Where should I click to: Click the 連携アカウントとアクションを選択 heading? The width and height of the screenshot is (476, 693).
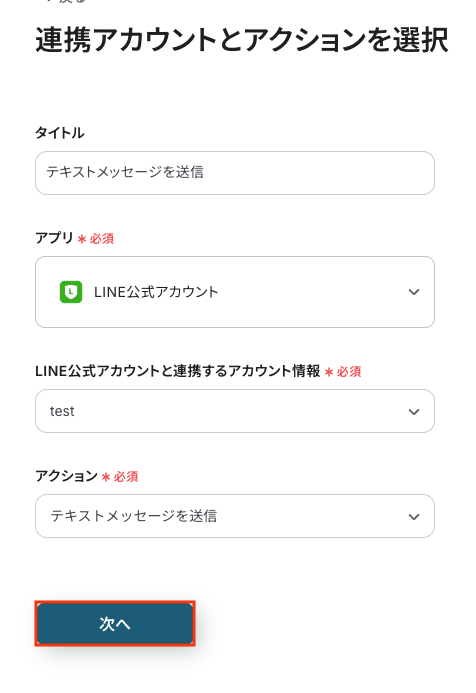pyautogui.click(x=242, y=40)
